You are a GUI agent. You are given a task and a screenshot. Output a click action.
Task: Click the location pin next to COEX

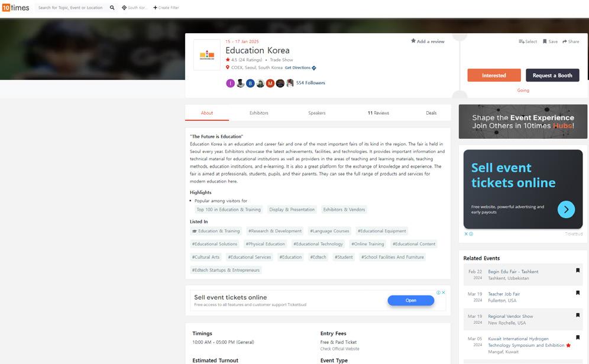coord(227,67)
